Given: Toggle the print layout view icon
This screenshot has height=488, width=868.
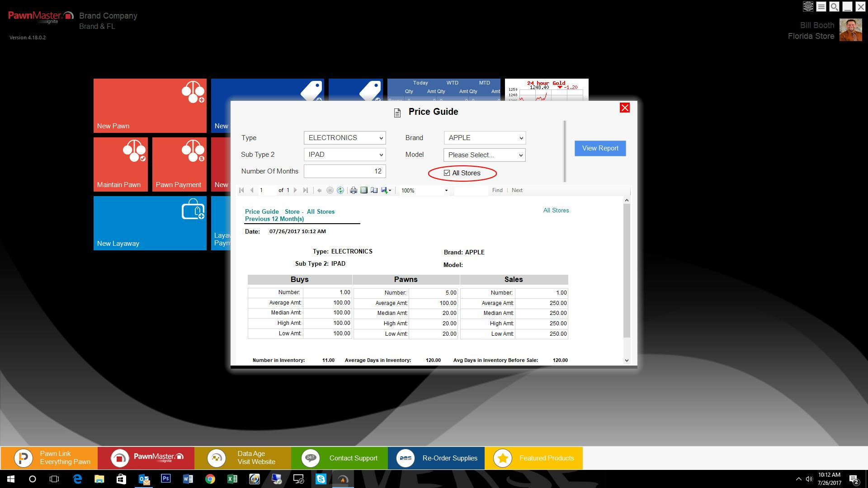Looking at the screenshot, I should 364,190.
